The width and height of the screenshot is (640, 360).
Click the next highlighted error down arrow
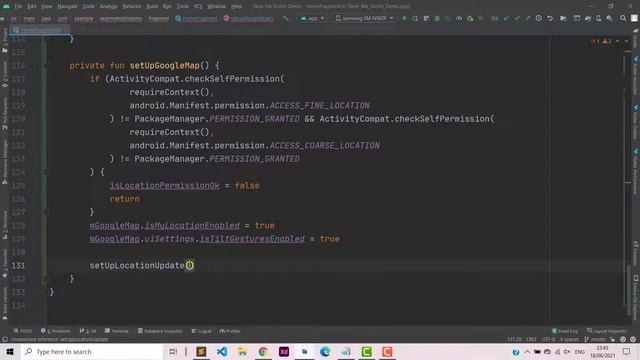[x=627, y=41]
